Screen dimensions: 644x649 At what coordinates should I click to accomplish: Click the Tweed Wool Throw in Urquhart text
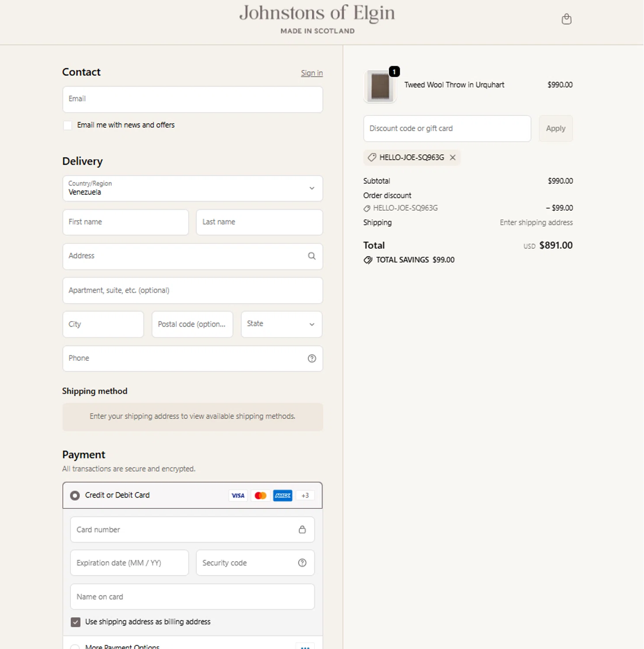pyautogui.click(x=454, y=85)
